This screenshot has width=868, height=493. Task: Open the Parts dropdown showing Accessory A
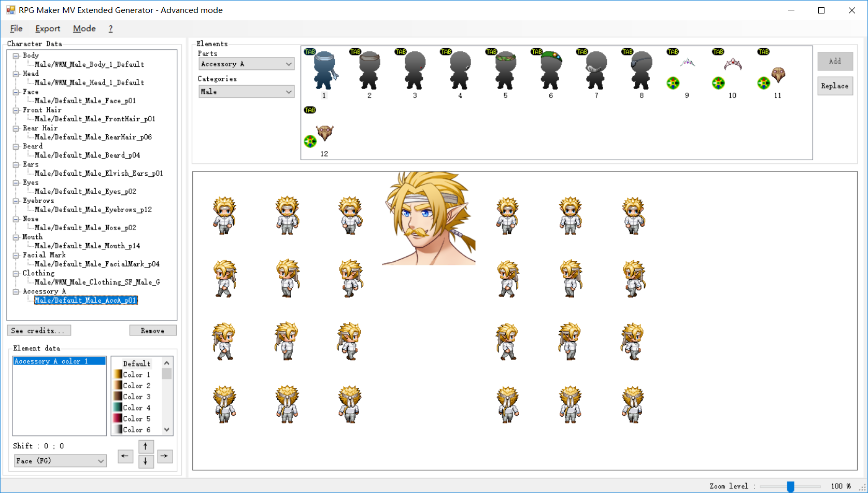tap(247, 64)
